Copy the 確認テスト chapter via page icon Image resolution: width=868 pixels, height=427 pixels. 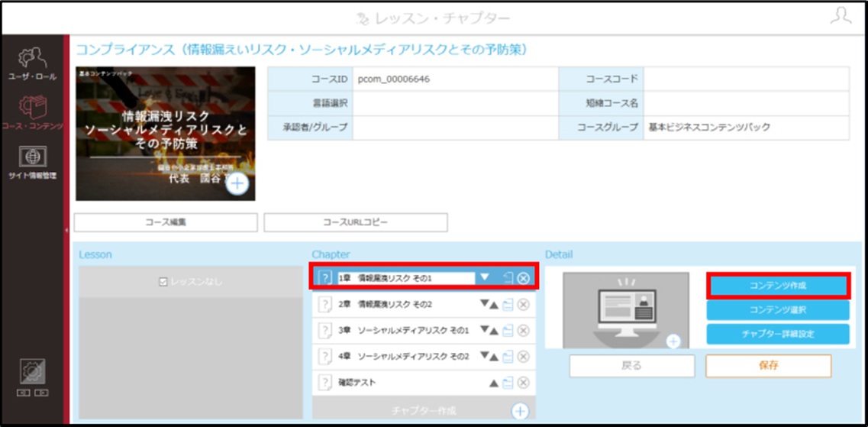pyautogui.click(x=508, y=383)
